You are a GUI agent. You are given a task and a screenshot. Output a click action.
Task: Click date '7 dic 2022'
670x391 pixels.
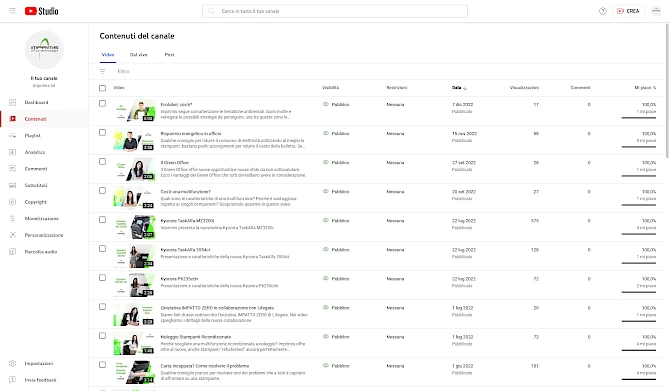pyautogui.click(x=462, y=105)
